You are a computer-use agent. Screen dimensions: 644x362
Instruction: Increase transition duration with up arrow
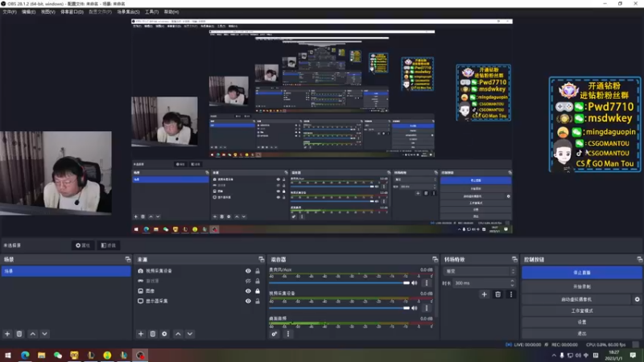[x=512, y=281]
